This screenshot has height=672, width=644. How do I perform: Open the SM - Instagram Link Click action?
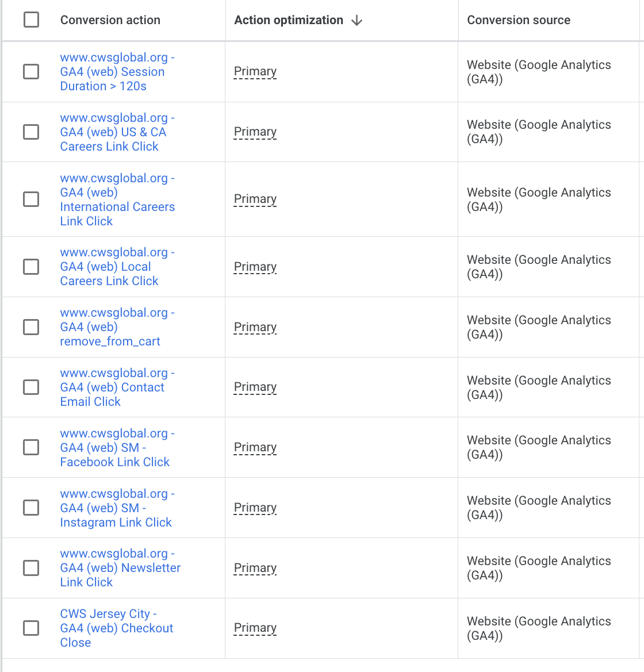pyautogui.click(x=117, y=508)
